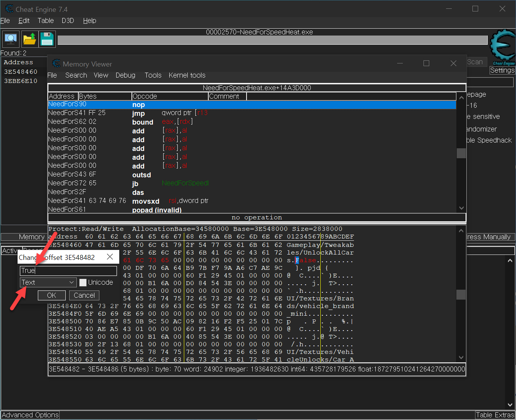Screen dimensions: 516x420
Task: Click the hex view vertical scrollbar thumb
Action: click(461, 294)
